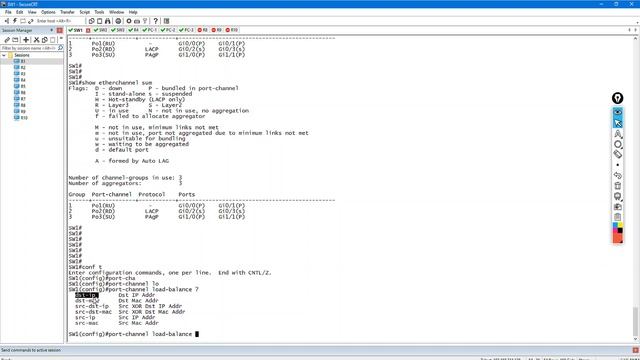Viewport: 640px width, 360px height.
Task: Click the Enter host input field
Action: pyautogui.click(x=60, y=21)
